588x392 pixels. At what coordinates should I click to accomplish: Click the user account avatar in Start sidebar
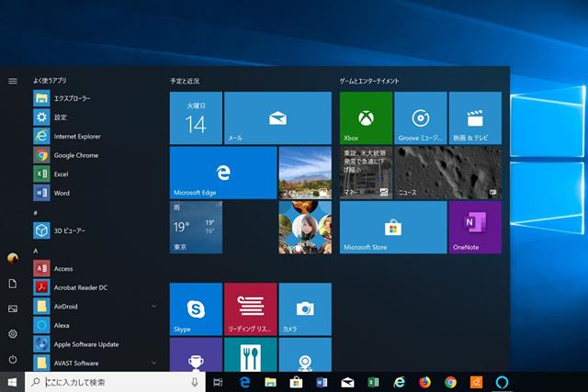(13, 258)
